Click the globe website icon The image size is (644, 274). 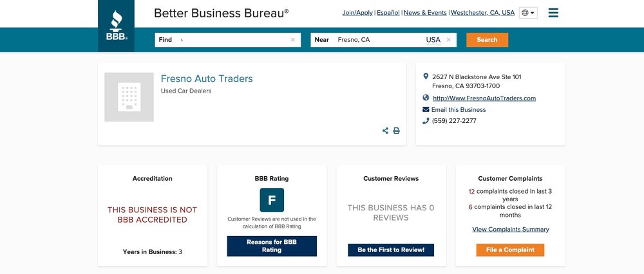tap(426, 98)
